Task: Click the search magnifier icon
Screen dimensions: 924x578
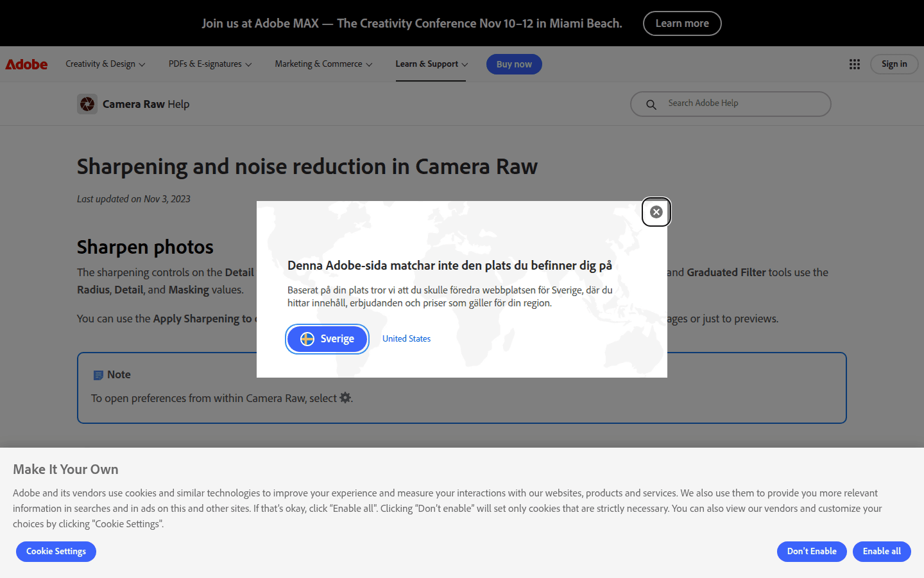Action: [x=651, y=105]
